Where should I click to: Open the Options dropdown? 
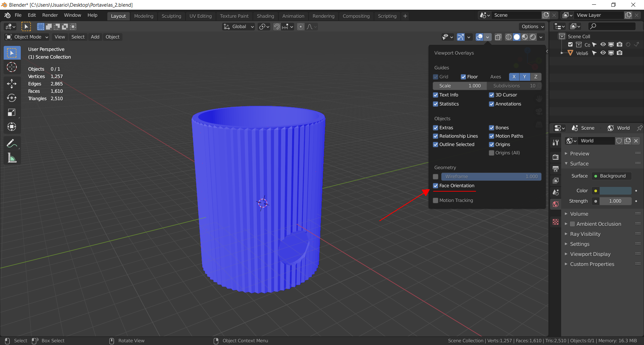pos(533,26)
